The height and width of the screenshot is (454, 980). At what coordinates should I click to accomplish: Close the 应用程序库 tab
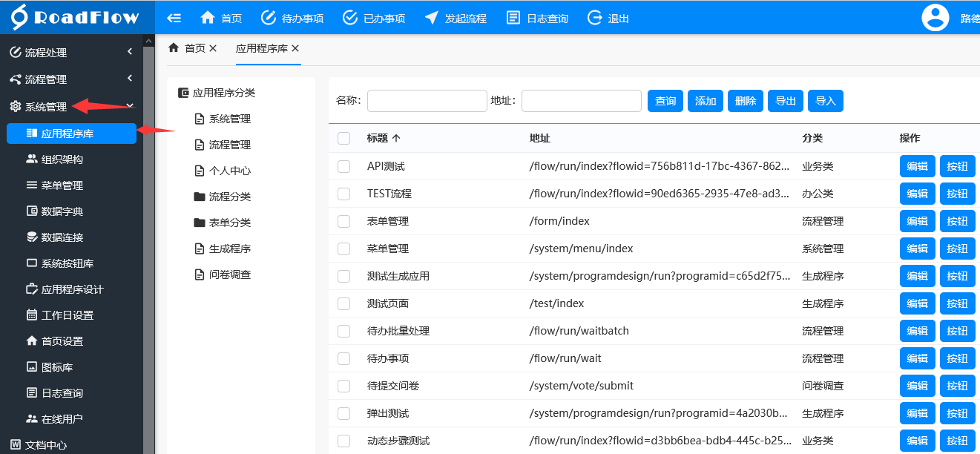pyautogui.click(x=295, y=48)
